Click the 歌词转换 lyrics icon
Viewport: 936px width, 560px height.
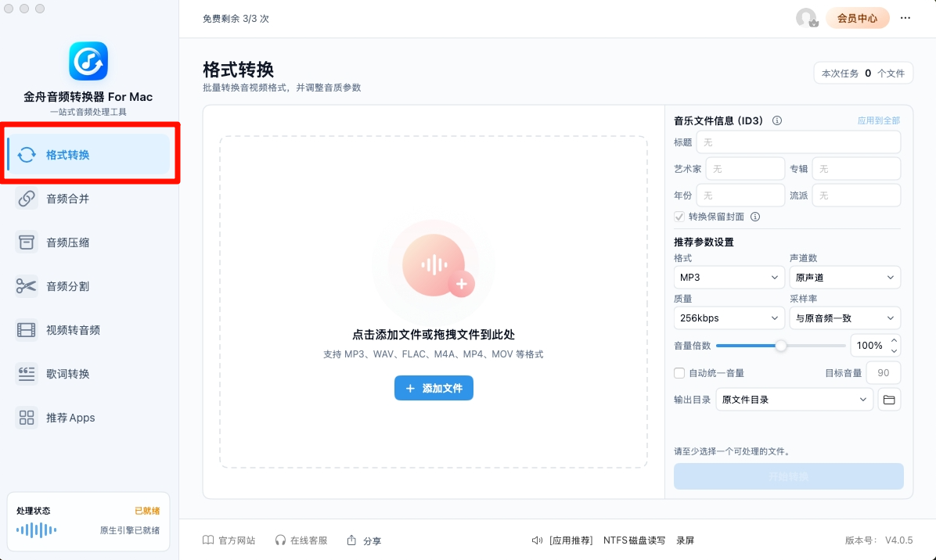pos(27,374)
